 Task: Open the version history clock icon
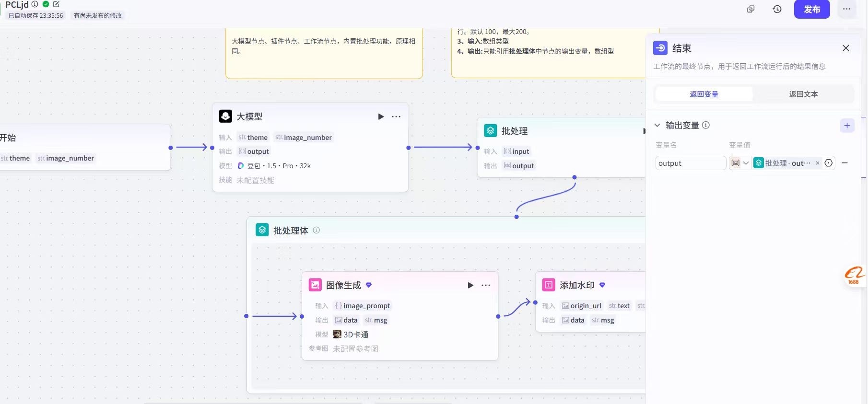(777, 9)
